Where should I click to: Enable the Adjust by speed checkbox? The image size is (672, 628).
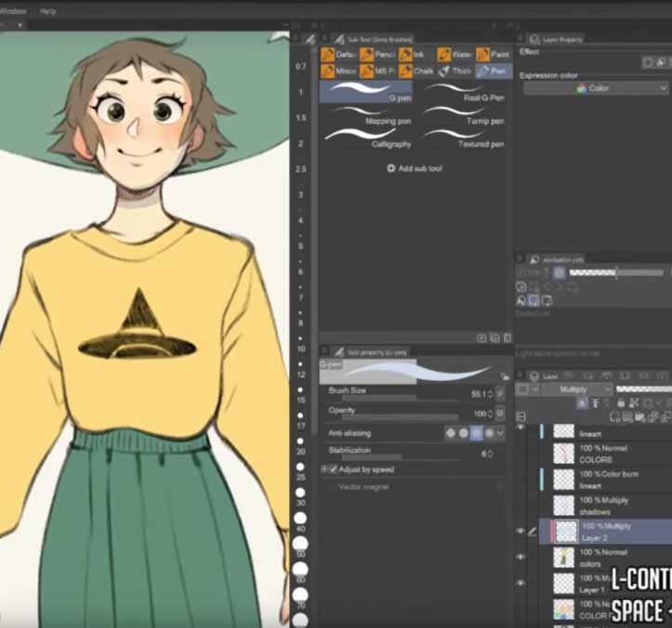point(333,470)
